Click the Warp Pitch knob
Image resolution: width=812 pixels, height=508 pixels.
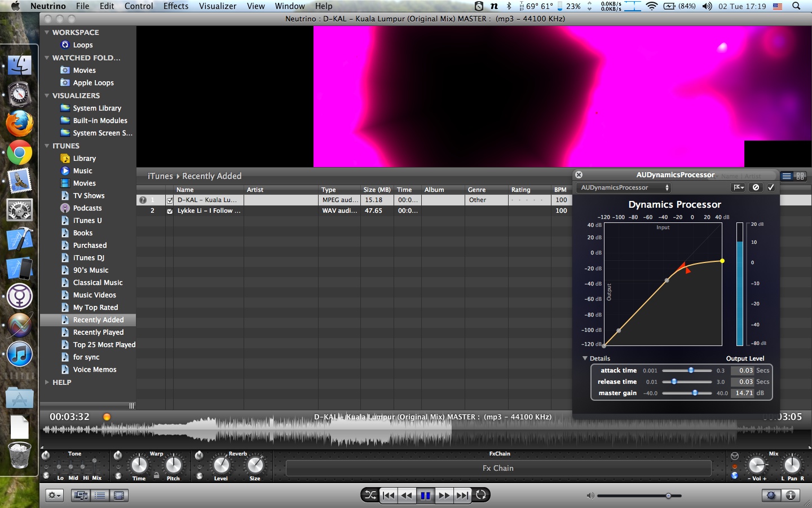[173, 465]
